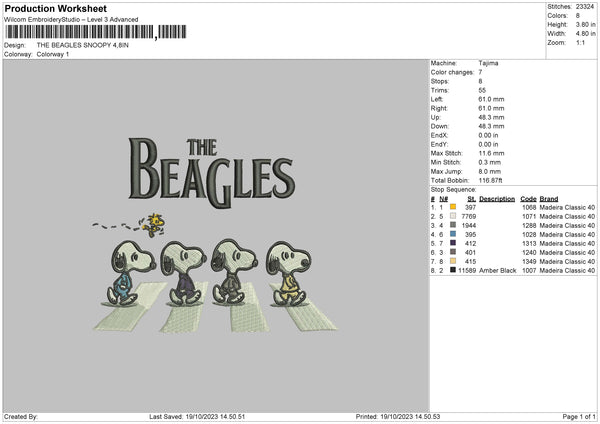Click the Stitches count value 23324
600x424 pixels.
coord(586,7)
